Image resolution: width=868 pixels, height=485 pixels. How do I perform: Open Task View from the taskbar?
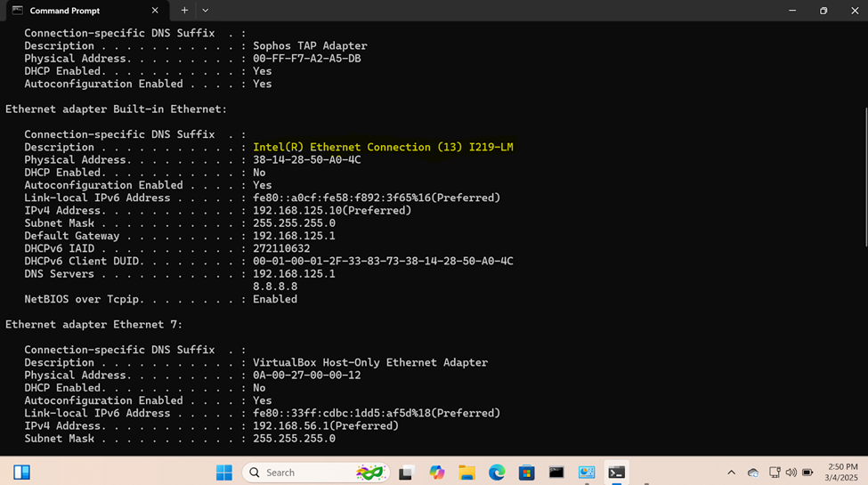point(406,473)
